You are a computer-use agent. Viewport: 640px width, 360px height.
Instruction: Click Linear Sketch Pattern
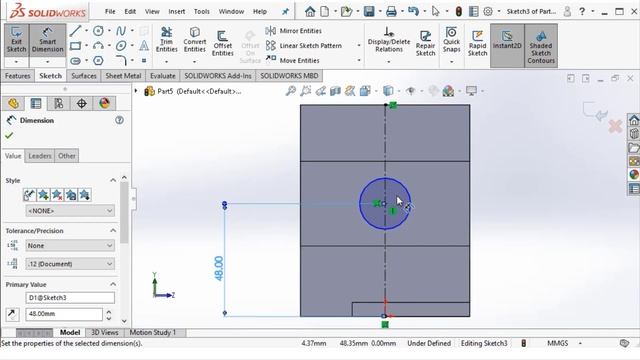pyautogui.click(x=304, y=46)
